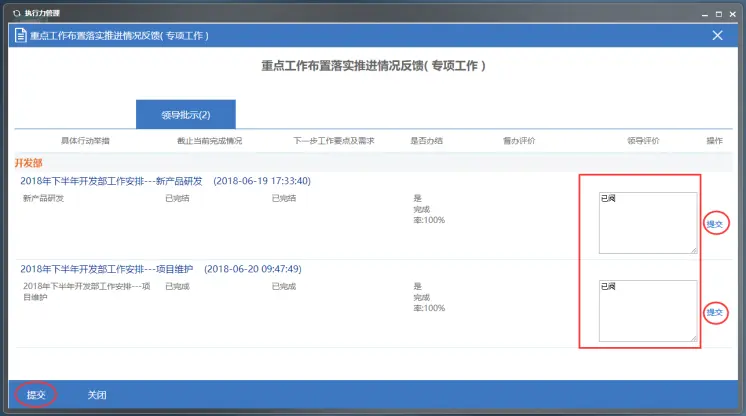Focus the 领导评价 textbox for 项目维护
This screenshot has width=746, height=416.
click(x=648, y=311)
